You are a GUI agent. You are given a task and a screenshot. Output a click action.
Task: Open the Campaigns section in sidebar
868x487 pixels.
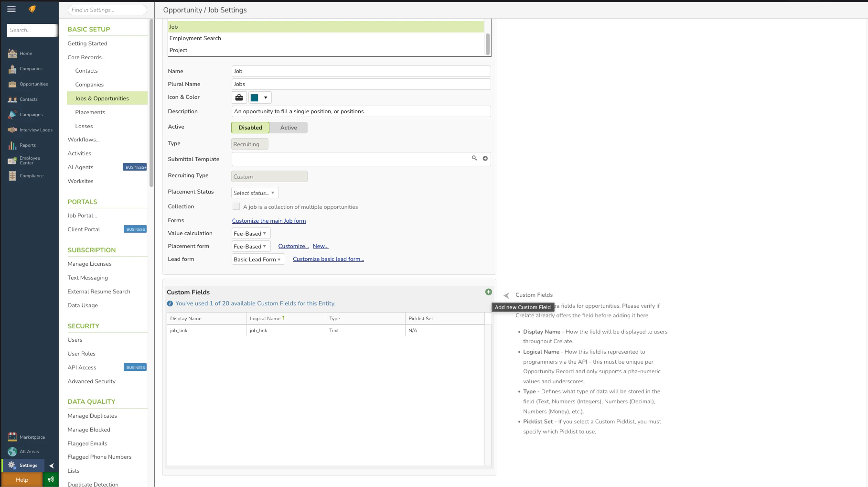(x=30, y=114)
